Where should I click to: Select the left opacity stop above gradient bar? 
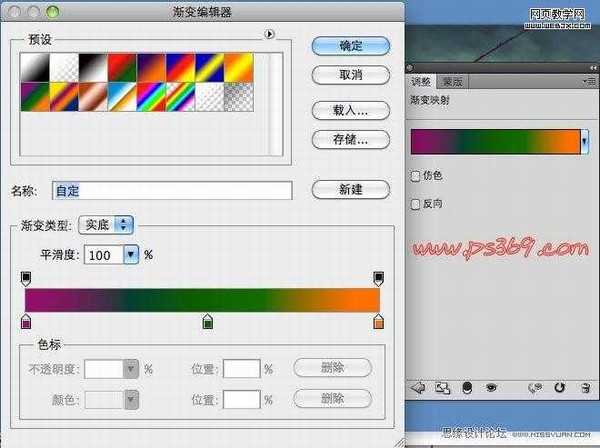click(x=26, y=277)
